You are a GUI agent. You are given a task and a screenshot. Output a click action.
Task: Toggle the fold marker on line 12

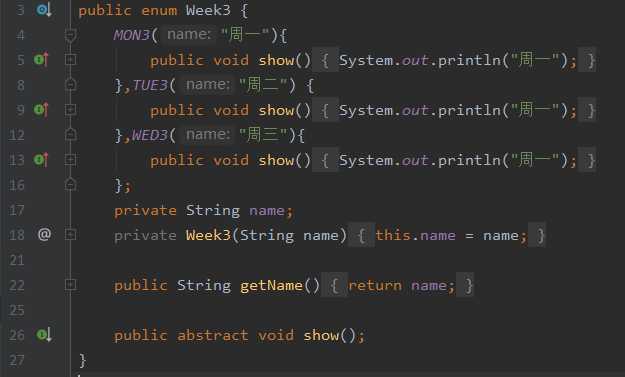71,135
